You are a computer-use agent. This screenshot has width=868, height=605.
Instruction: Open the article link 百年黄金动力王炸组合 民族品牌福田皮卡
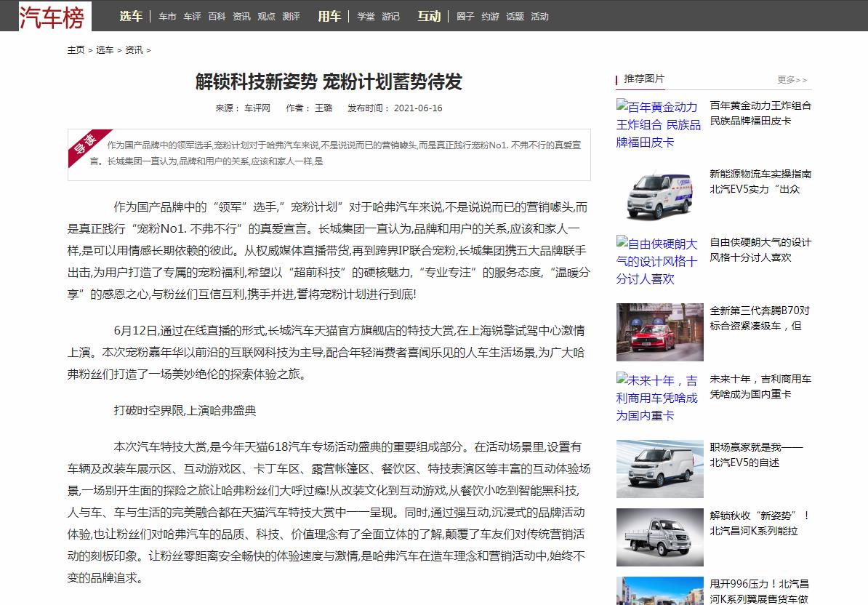760,113
